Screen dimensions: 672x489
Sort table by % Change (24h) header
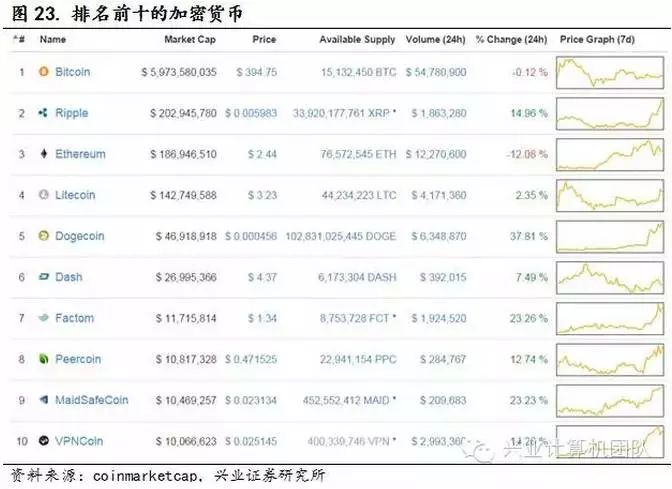[511, 39]
